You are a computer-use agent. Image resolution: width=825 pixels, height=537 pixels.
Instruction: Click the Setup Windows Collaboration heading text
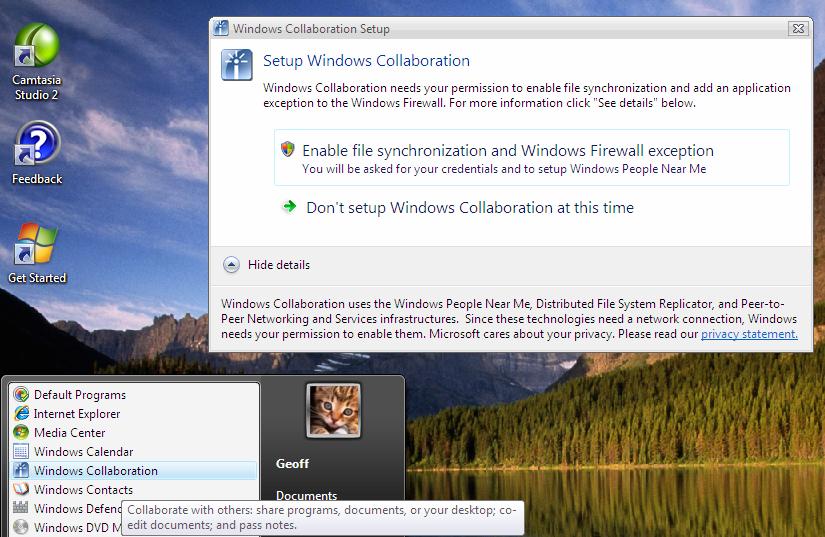(x=366, y=60)
